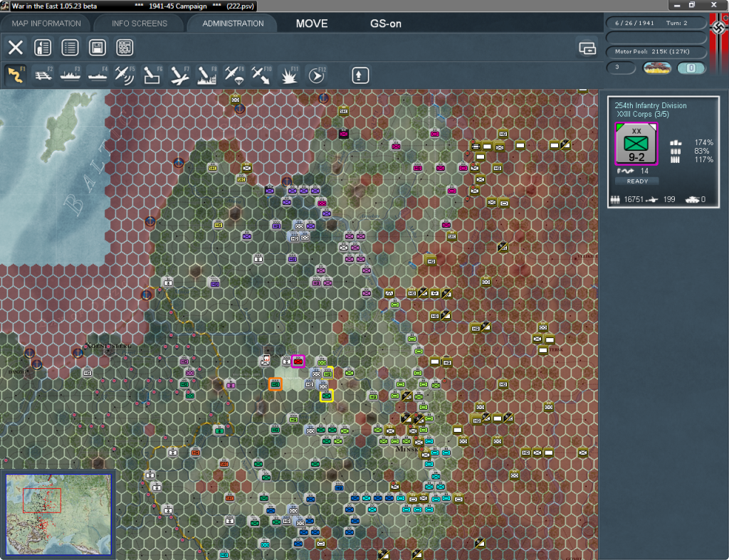The width and height of the screenshot is (729, 560).
Task: Switch to the INFO SCREENS tab
Action: (139, 23)
